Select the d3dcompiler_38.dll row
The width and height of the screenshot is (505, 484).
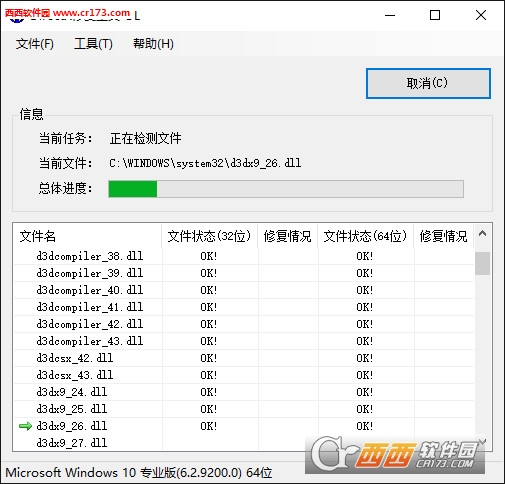click(x=244, y=256)
